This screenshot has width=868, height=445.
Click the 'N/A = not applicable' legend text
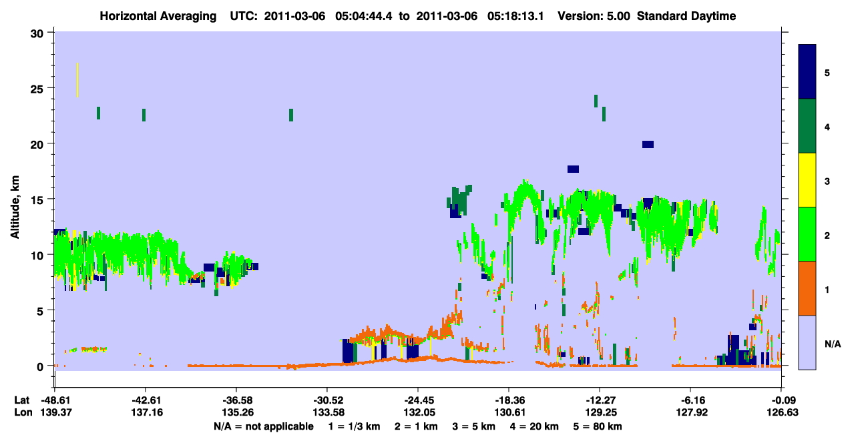coord(264,426)
